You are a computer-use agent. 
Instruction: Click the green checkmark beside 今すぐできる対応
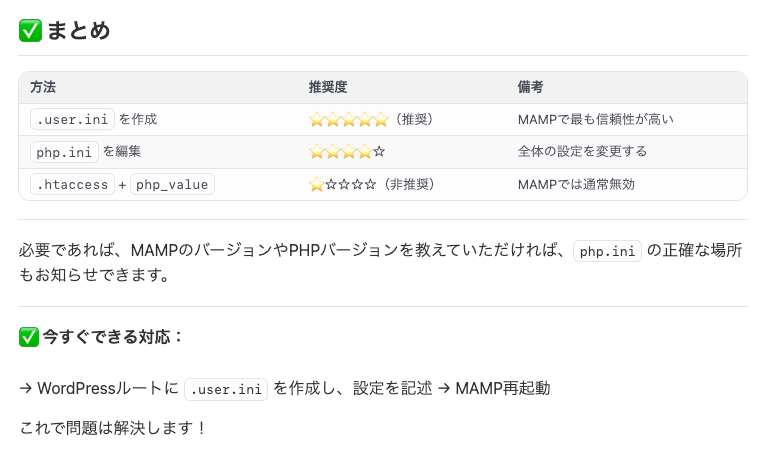click(29, 337)
